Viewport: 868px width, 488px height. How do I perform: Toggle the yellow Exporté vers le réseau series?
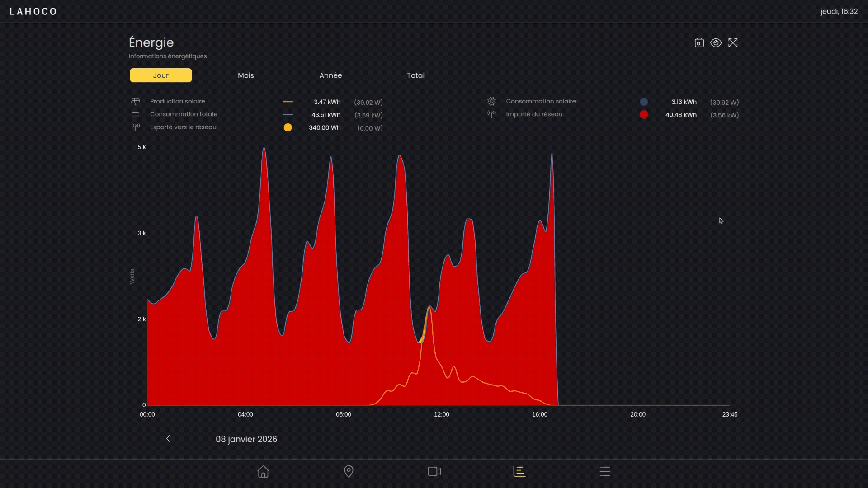pyautogui.click(x=288, y=128)
